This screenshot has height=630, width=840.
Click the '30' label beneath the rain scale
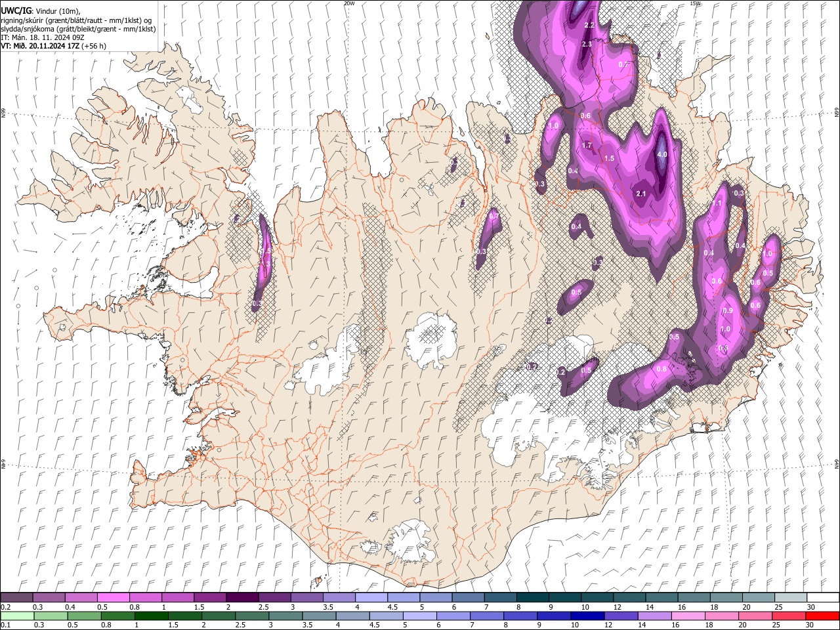click(x=809, y=625)
